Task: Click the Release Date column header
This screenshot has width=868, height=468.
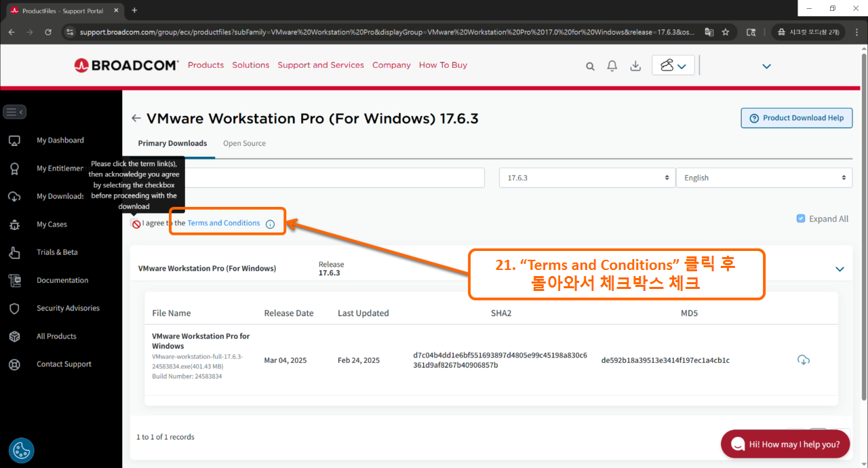Action: 289,313
